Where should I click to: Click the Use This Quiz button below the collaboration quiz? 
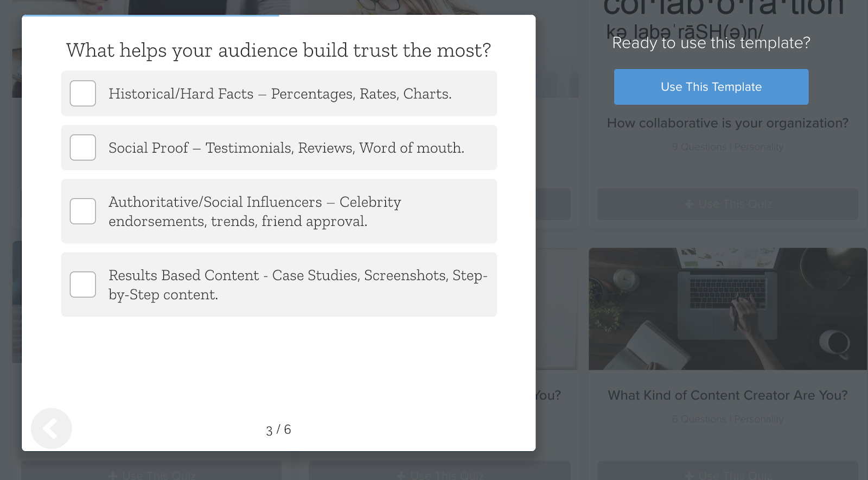727,205
